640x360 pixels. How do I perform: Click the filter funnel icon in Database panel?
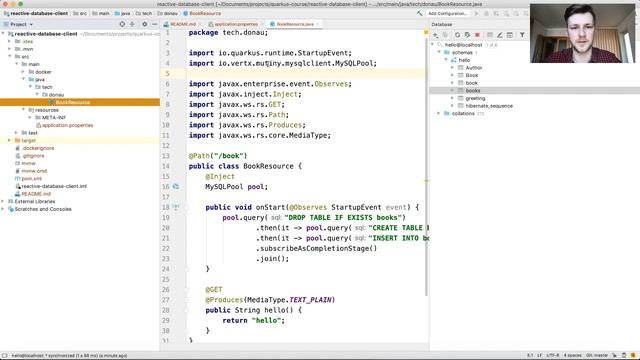(522, 35)
